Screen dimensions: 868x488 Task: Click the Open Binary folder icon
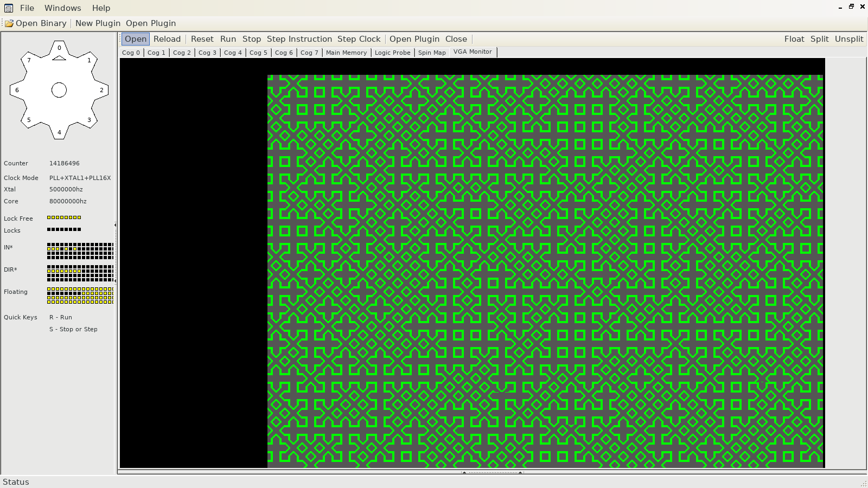click(9, 23)
